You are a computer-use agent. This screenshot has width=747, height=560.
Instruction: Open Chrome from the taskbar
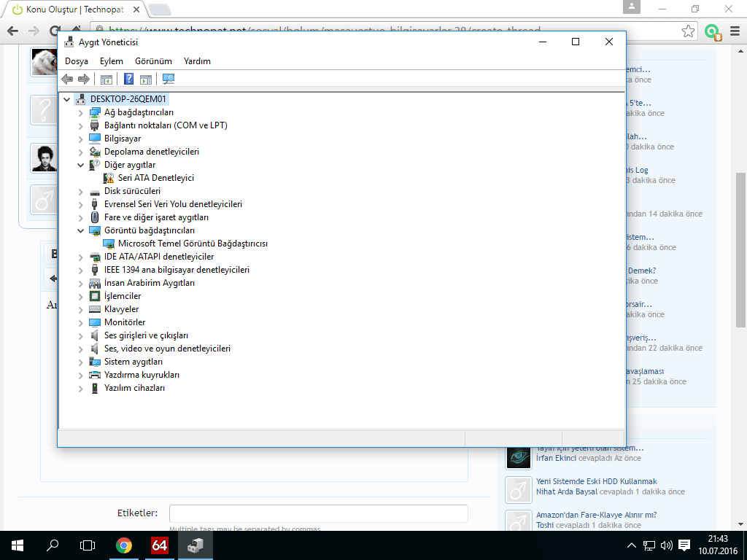tap(124, 545)
